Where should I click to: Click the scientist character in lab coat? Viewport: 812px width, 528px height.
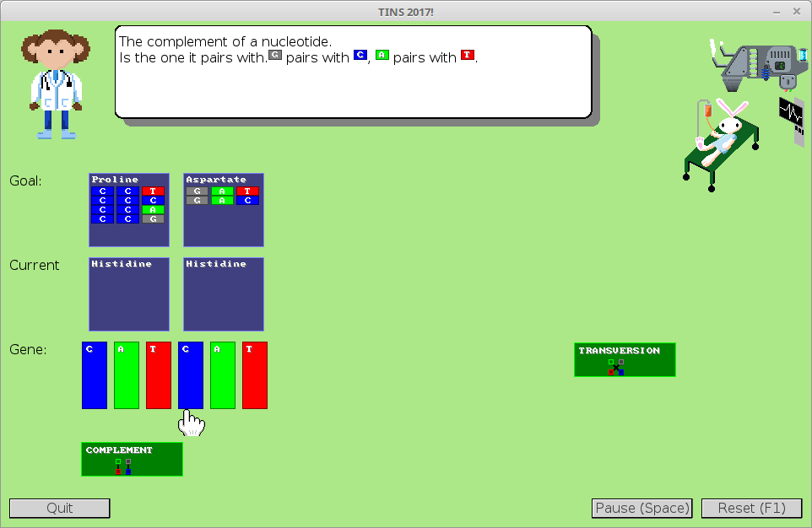pos(55,84)
